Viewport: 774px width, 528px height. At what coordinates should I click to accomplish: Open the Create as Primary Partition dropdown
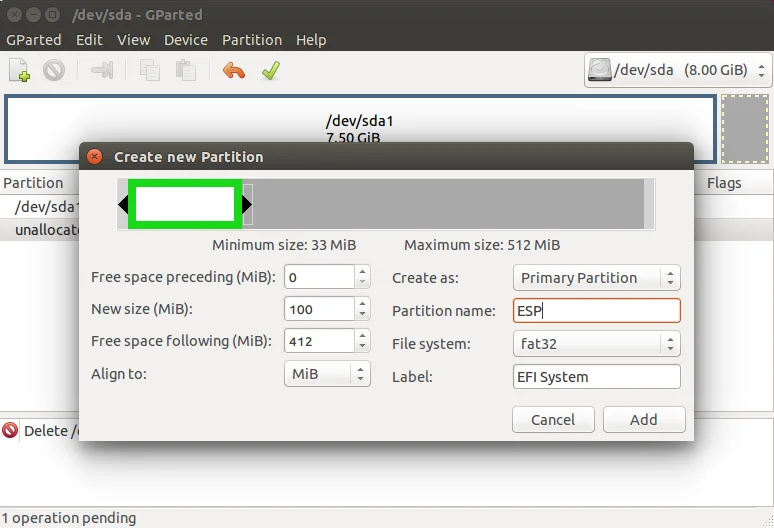click(x=597, y=278)
